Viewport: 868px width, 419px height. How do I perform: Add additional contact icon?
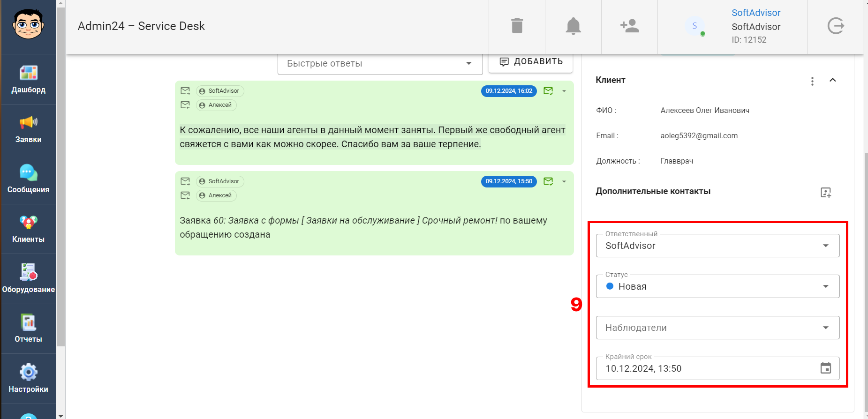pyautogui.click(x=826, y=193)
